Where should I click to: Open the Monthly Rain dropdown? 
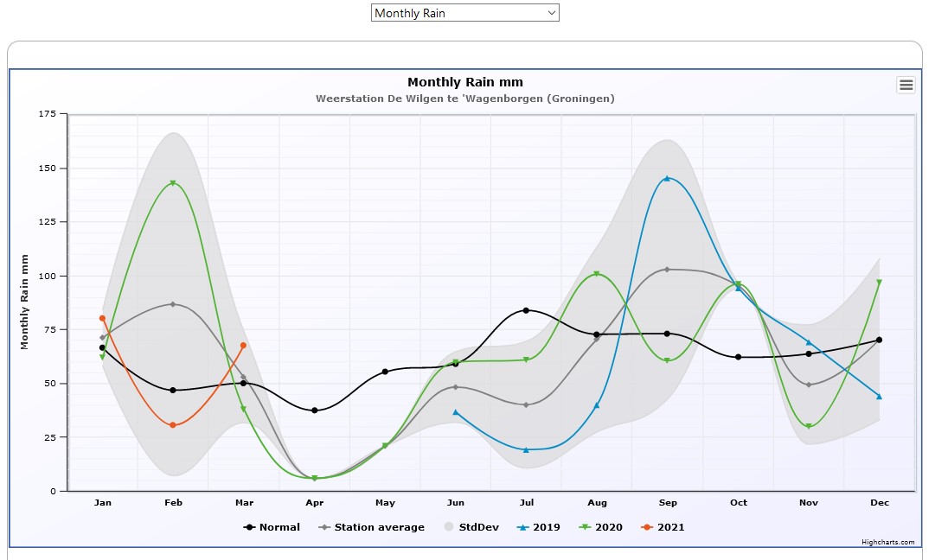[464, 13]
